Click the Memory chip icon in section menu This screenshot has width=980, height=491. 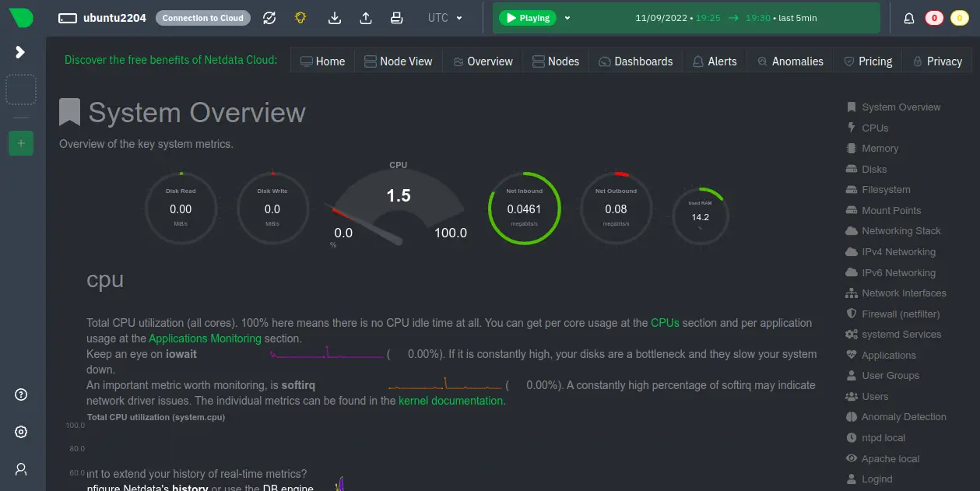pyautogui.click(x=851, y=149)
